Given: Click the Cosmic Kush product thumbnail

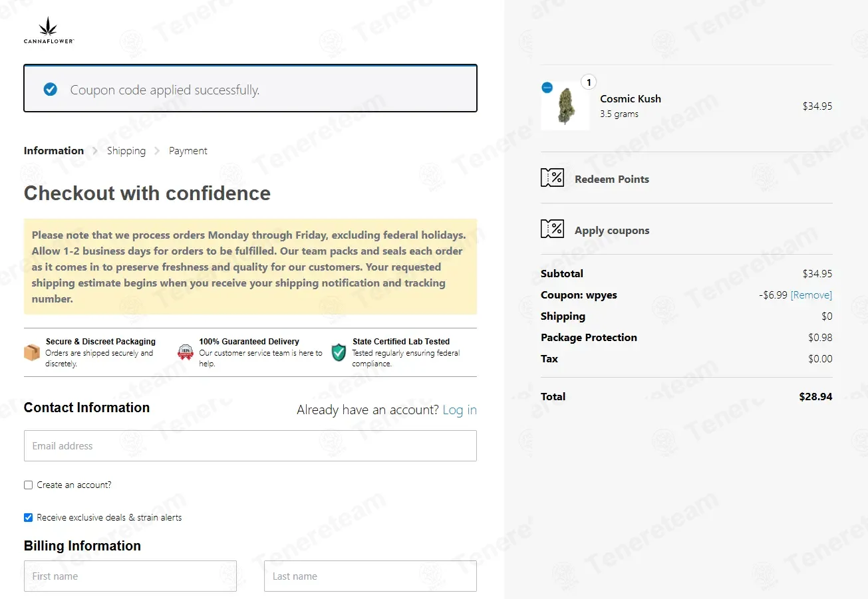Looking at the screenshot, I should [x=565, y=105].
